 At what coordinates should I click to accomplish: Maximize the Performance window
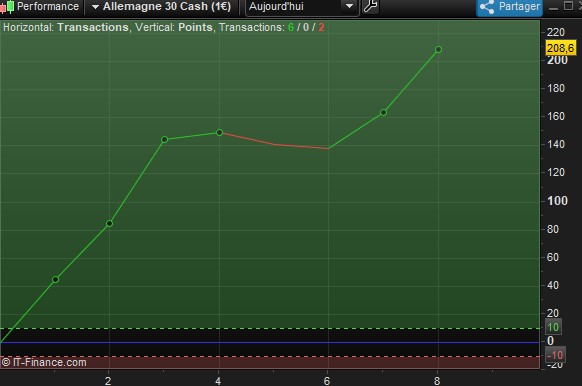click(568, 6)
